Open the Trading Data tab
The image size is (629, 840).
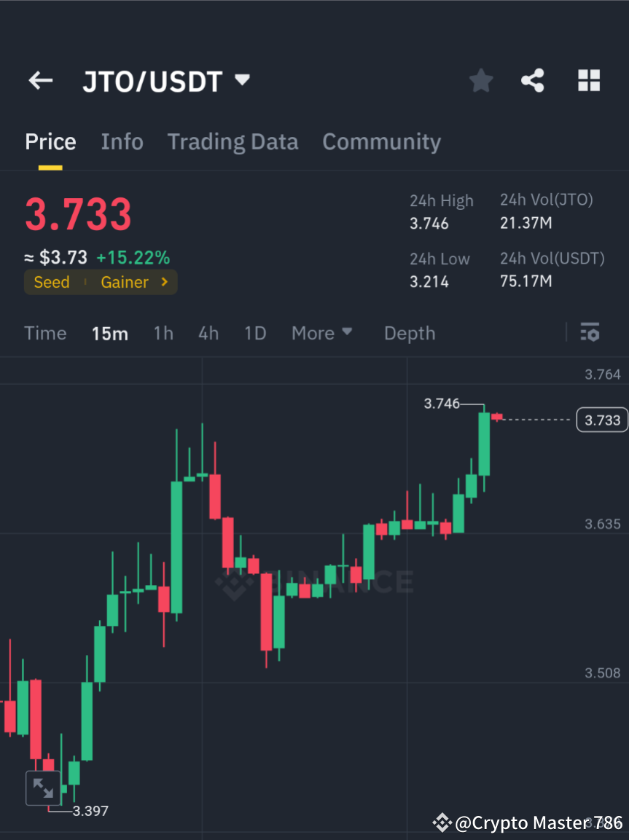pyautogui.click(x=233, y=141)
